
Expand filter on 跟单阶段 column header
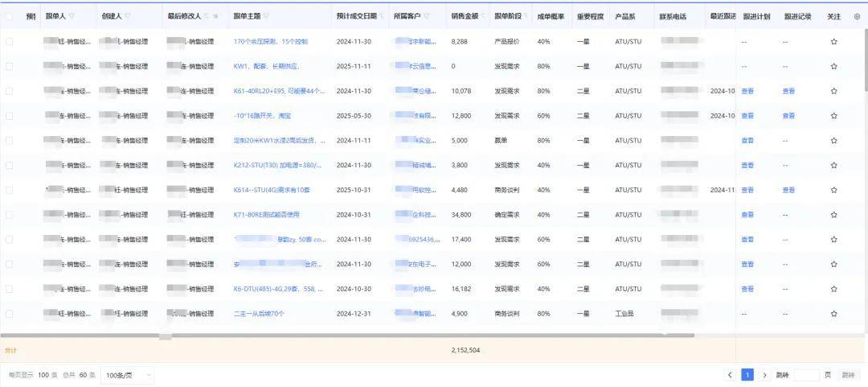pos(526,16)
